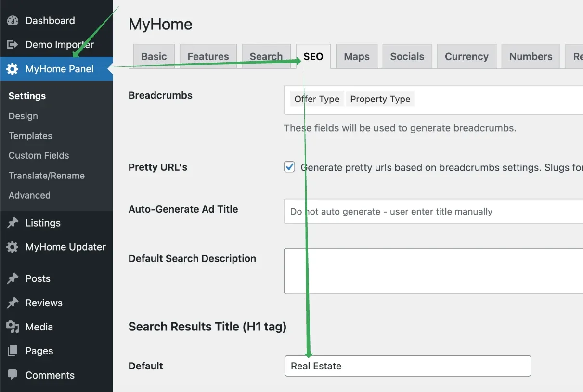Go to the Design submenu item
Screen dimensions: 583x392
click(23, 116)
